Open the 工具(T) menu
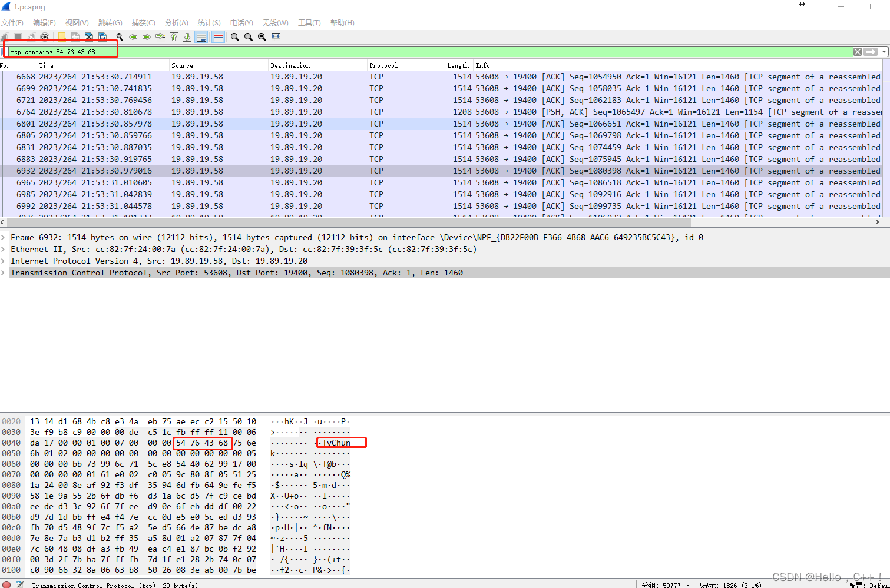 pos(309,23)
